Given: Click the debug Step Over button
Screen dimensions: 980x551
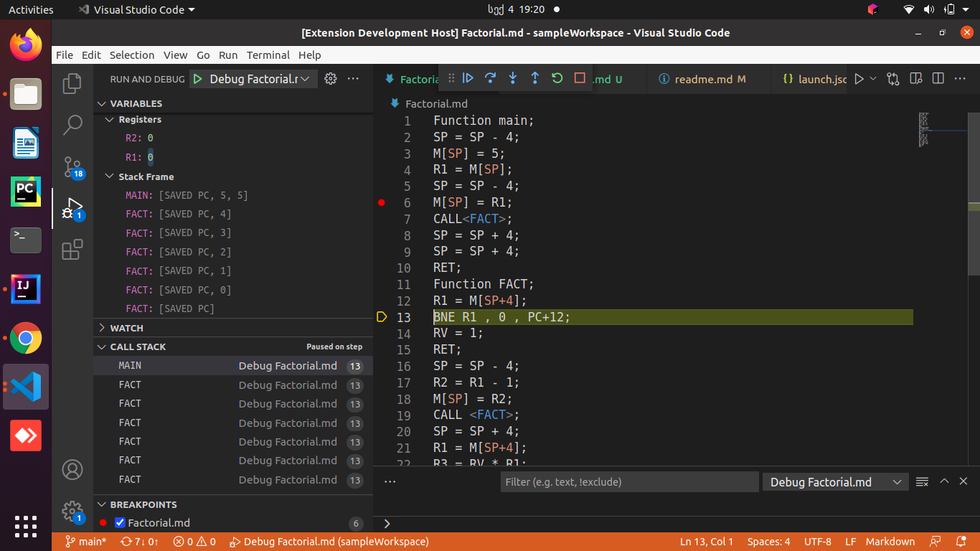Looking at the screenshot, I should 491,78.
